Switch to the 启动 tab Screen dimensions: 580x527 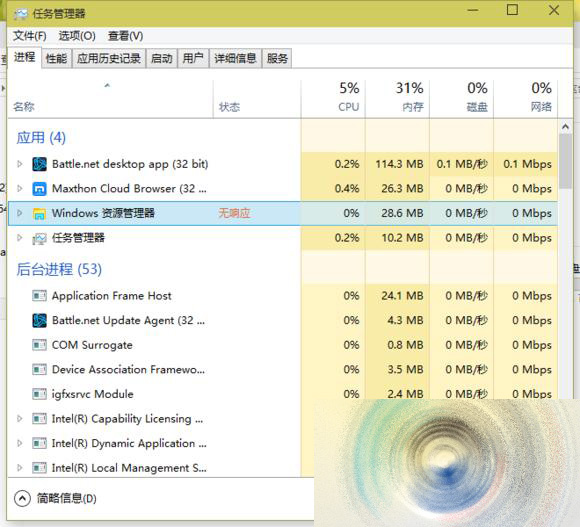pos(162,58)
